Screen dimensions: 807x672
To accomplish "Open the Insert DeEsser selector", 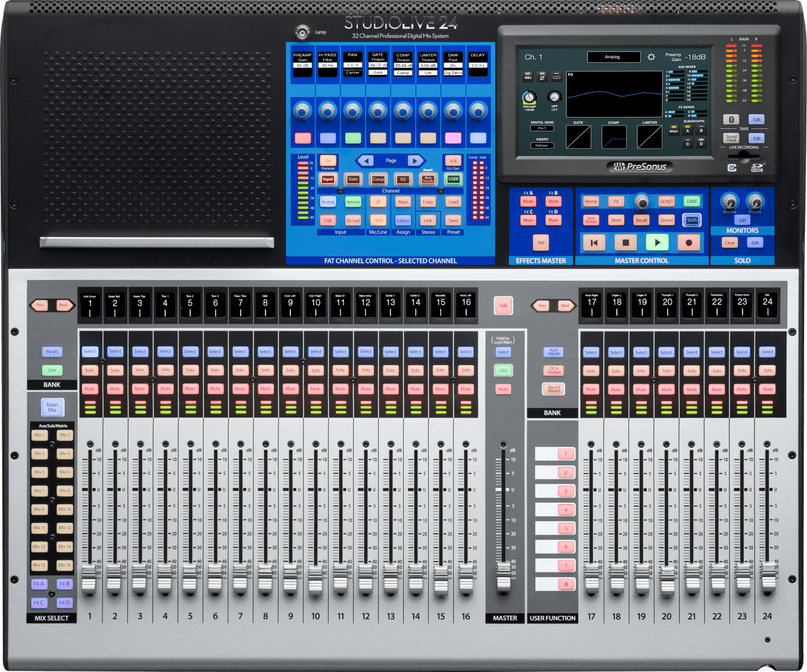I will (542, 146).
